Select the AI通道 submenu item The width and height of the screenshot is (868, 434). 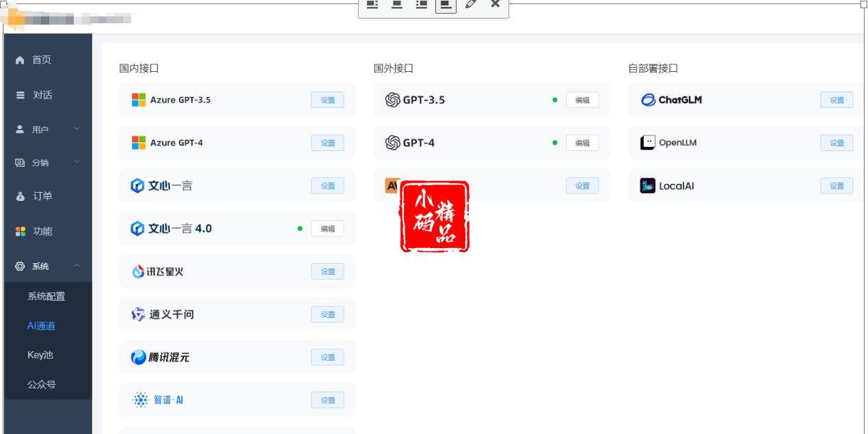pos(48,326)
